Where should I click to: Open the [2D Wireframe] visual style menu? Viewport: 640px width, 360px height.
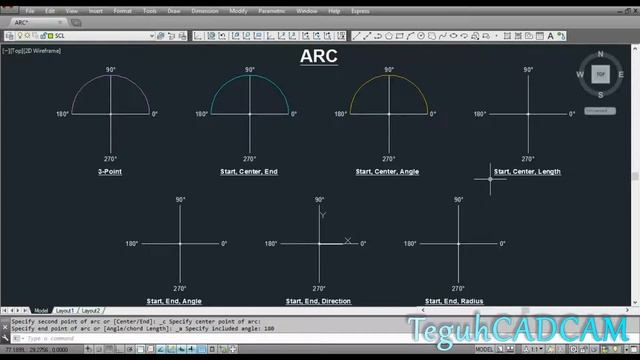pos(43,51)
